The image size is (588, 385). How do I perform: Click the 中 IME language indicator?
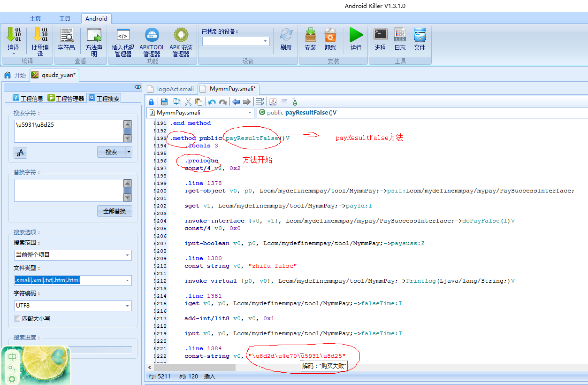click(12, 357)
